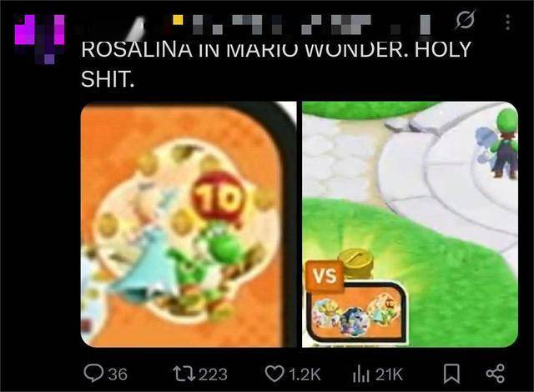Open the left zoomed Rosalina image
The height and width of the screenshot is (392, 534).
coord(189,224)
